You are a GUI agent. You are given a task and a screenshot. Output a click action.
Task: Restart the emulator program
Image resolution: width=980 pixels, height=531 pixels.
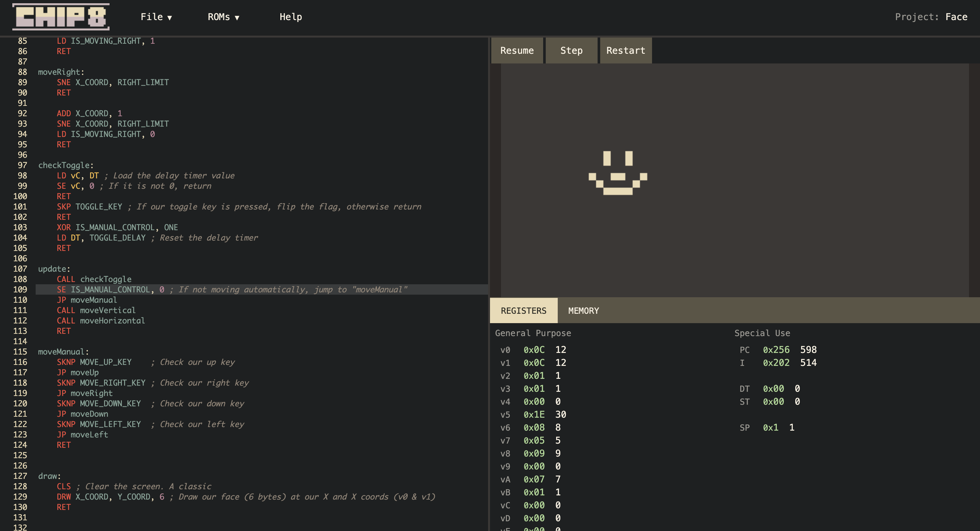(x=625, y=51)
